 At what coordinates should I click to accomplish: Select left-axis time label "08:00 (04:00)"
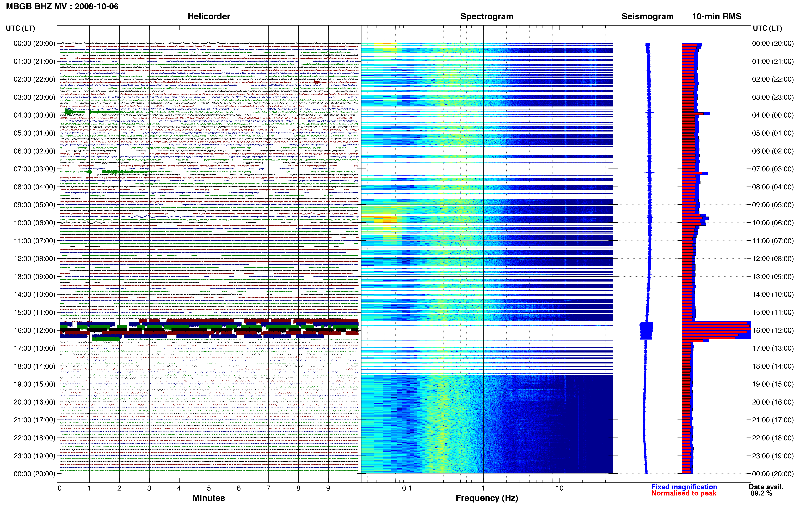(34, 187)
